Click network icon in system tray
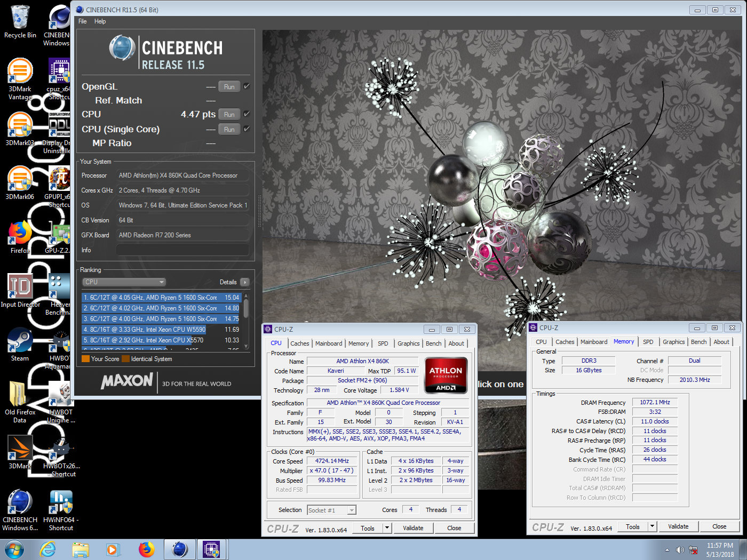The width and height of the screenshot is (747, 560). point(694,550)
